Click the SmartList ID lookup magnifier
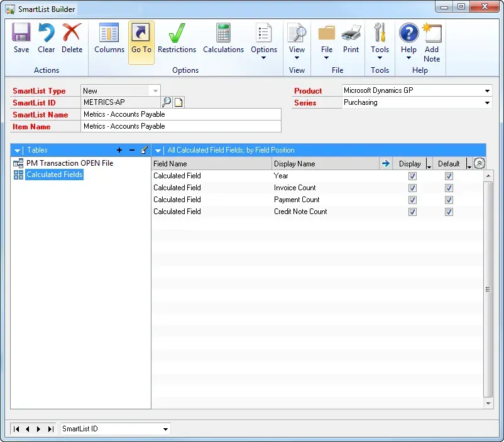This screenshot has height=442, width=504. (x=167, y=102)
